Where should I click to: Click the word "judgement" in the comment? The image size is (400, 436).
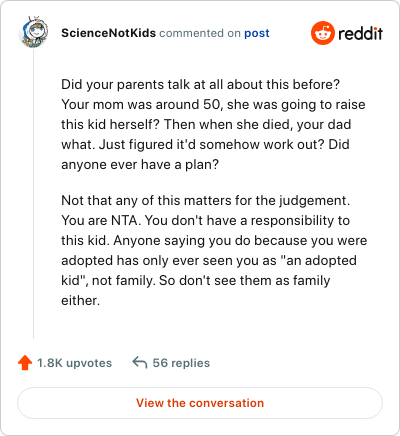point(313,201)
